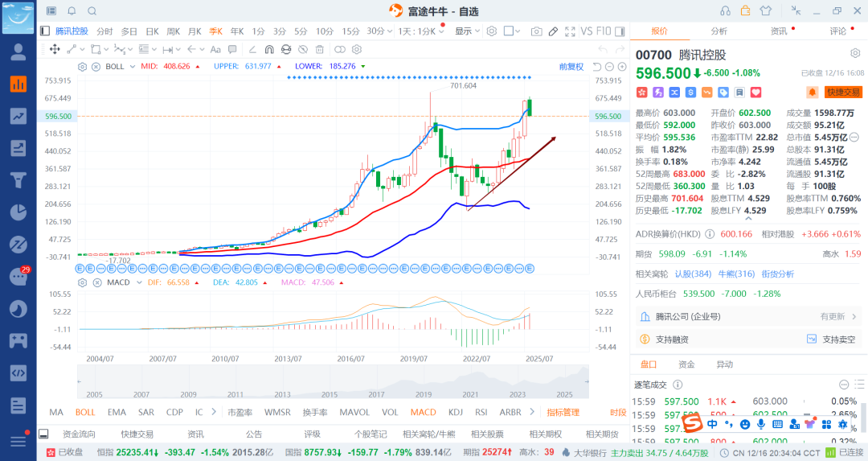Screen dimensions: 868x461
Task: Toggle the KDJ indicator
Action: (x=456, y=412)
